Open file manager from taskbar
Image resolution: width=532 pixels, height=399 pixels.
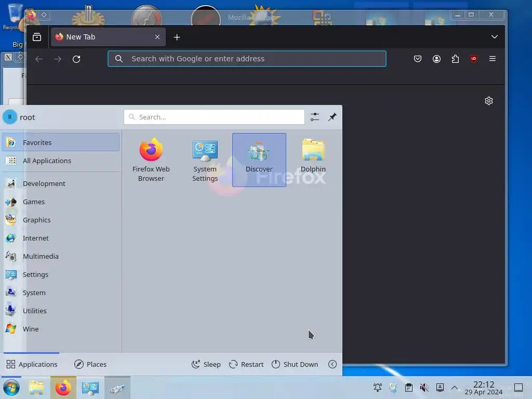37,388
